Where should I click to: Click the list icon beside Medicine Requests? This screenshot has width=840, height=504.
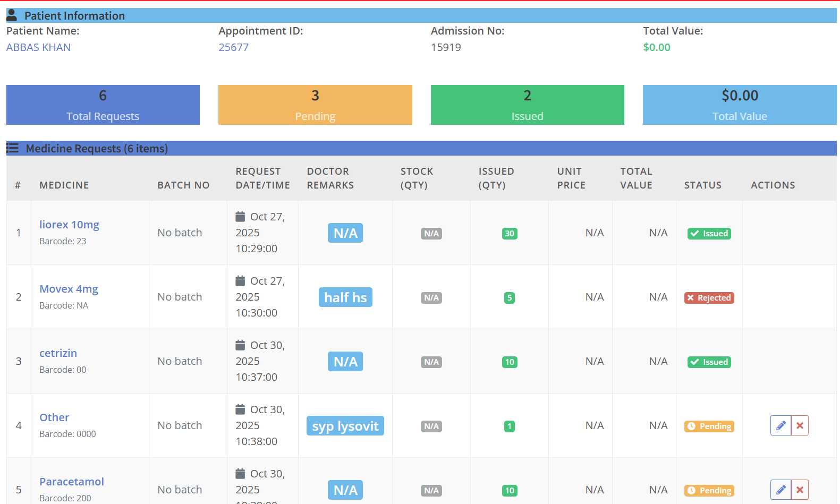point(12,148)
